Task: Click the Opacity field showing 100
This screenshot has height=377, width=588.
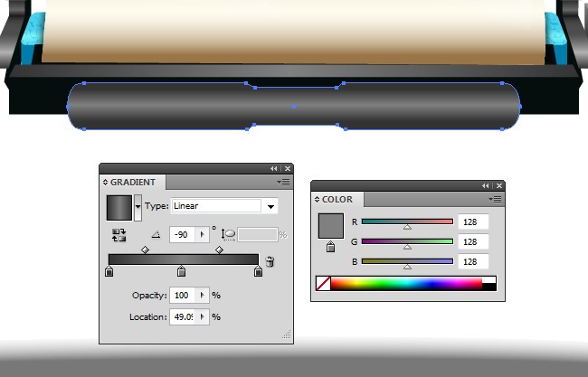Action: tap(183, 296)
